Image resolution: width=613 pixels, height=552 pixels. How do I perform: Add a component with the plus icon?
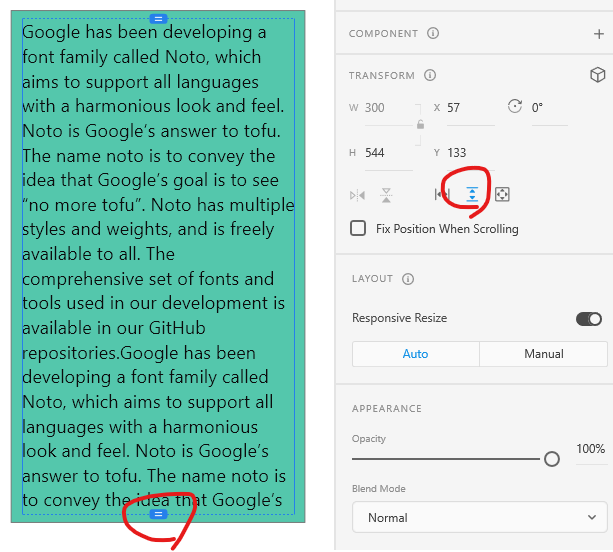click(599, 34)
